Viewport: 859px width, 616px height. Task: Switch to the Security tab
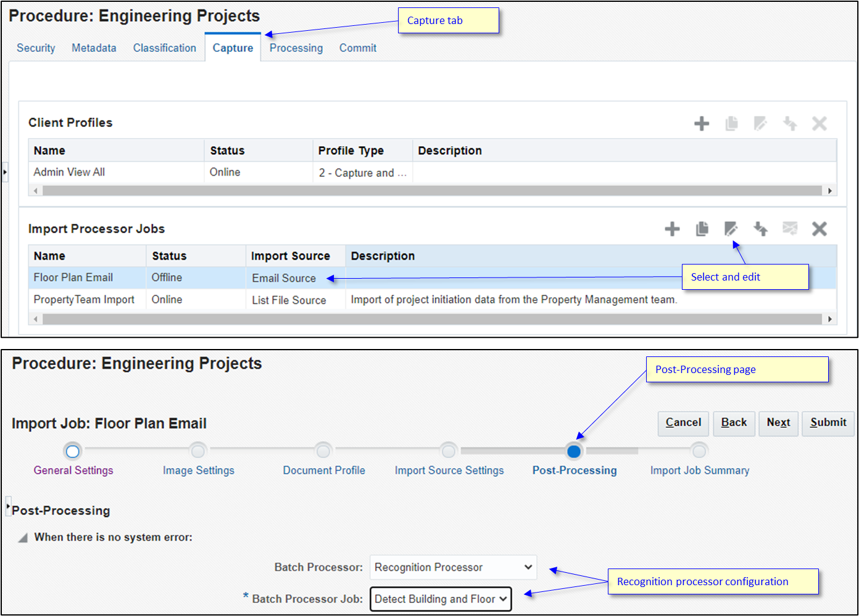pos(35,47)
